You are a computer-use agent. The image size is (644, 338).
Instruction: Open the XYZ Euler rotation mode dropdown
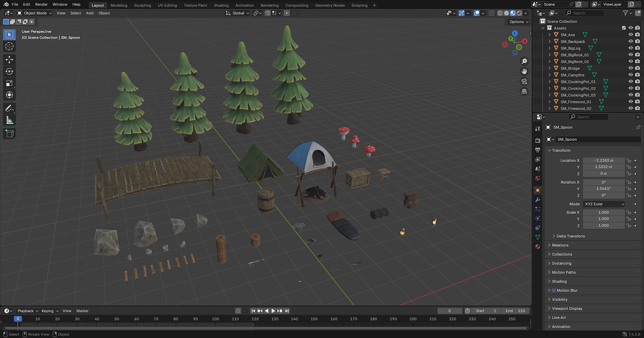(x=604, y=204)
